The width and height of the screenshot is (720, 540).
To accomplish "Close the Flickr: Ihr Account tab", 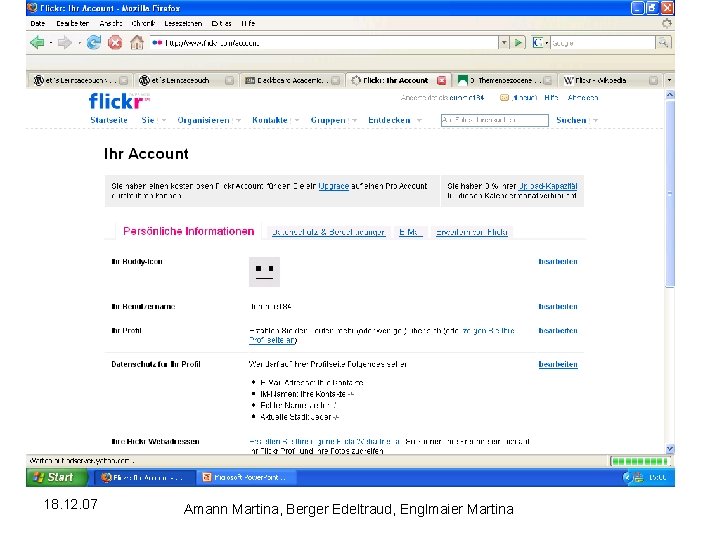I will pos(441,80).
